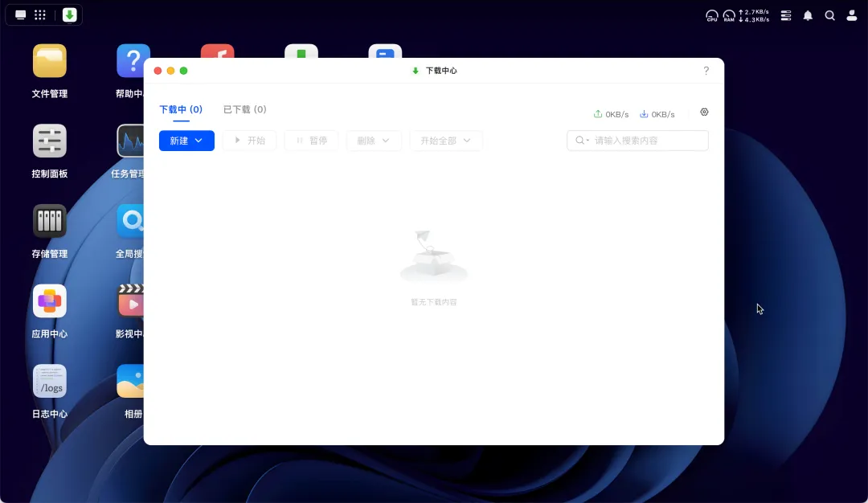Expand the 开始全部 dropdown
868x503 pixels.
pos(446,141)
